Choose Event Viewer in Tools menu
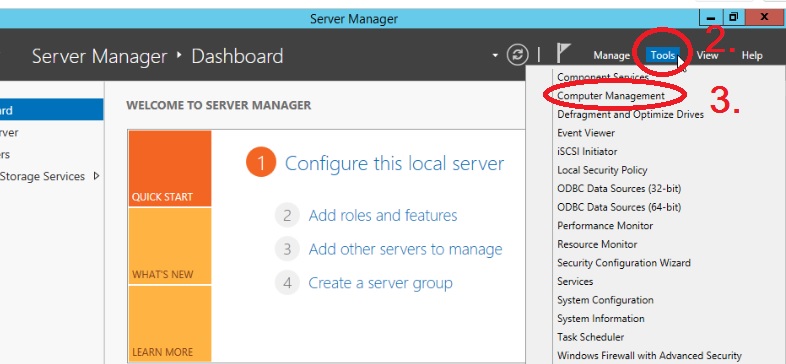This screenshot has width=786, height=364. (585, 133)
